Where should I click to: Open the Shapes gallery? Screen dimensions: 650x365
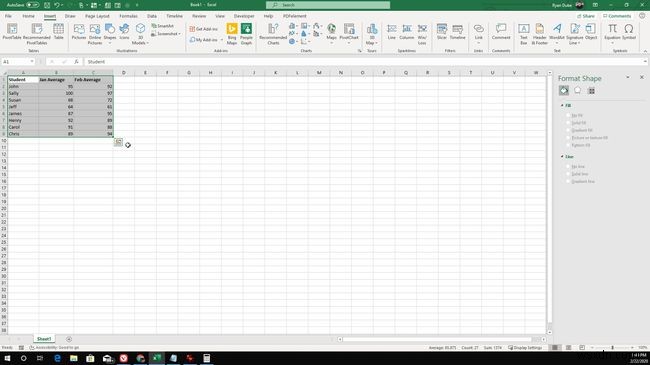click(110, 33)
